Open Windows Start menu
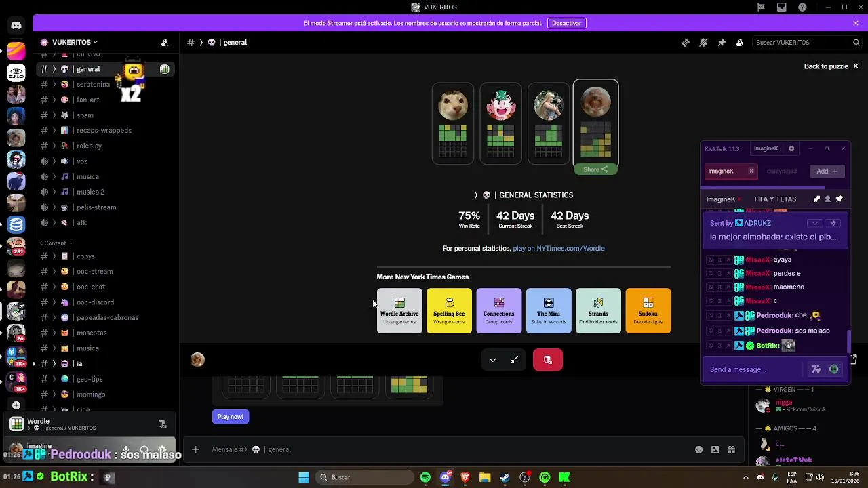This screenshot has height=488, width=868. (x=304, y=477)
